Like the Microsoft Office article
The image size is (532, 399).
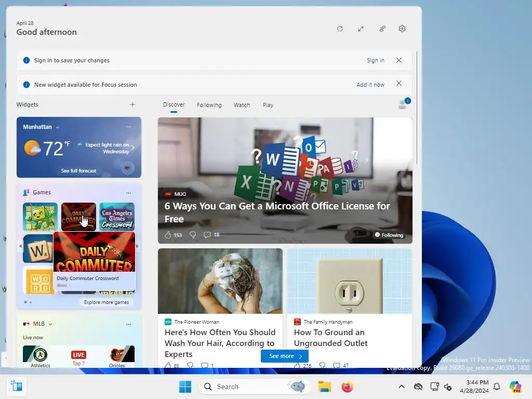(168, 235)
